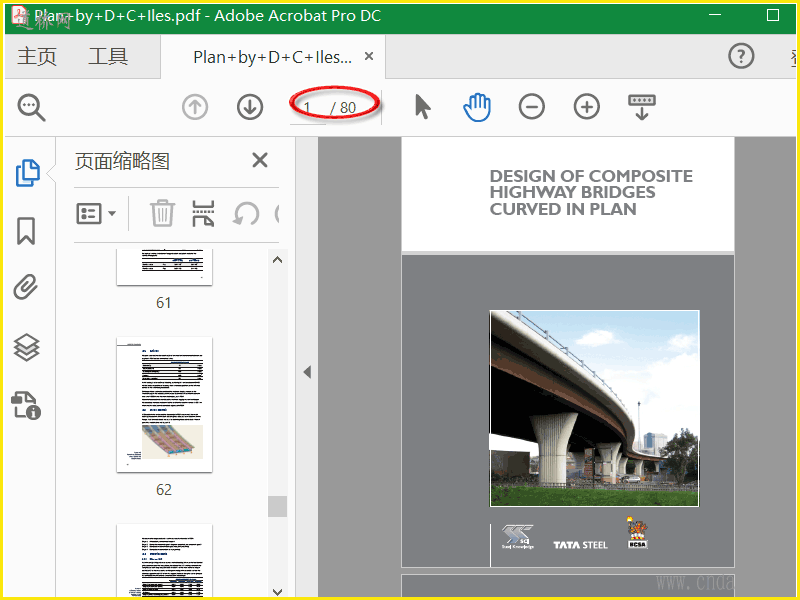Select page 62 thumbnail

pos(164,405)
